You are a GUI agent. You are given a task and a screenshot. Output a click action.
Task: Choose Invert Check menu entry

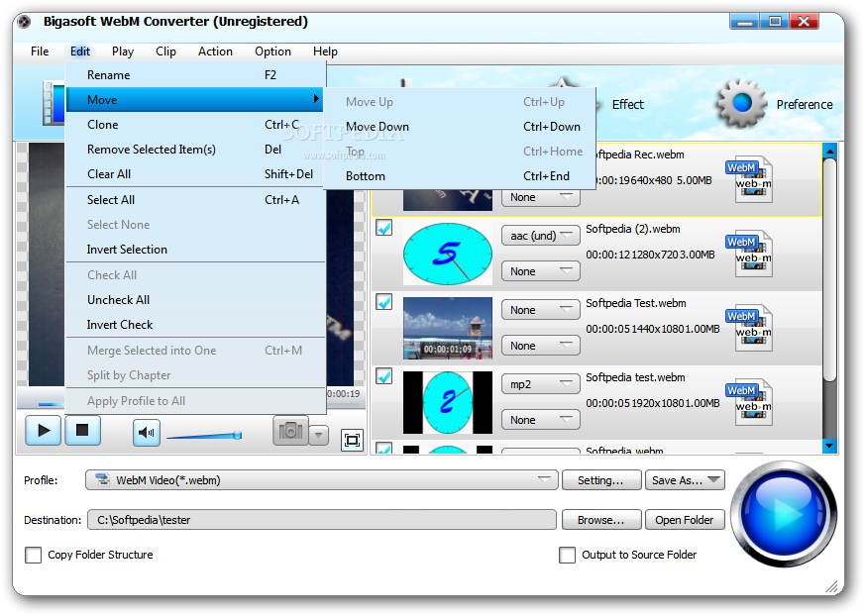[x=195, y=325]
